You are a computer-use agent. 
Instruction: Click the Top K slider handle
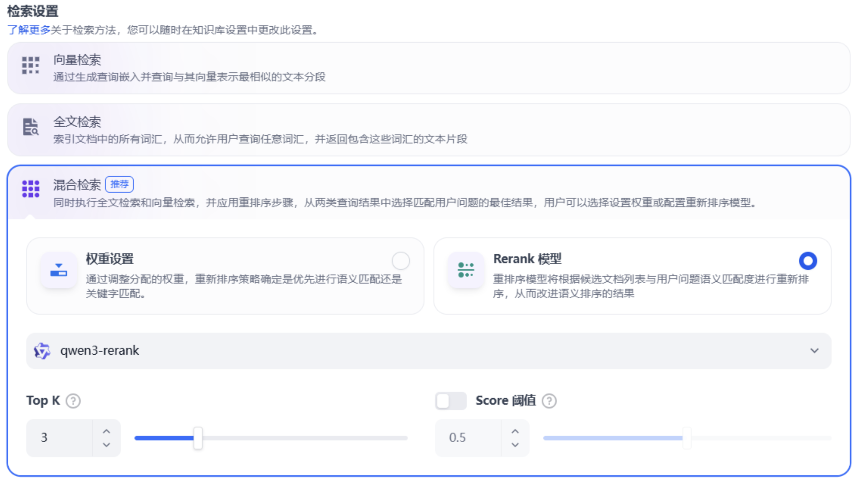pos(198,438)
